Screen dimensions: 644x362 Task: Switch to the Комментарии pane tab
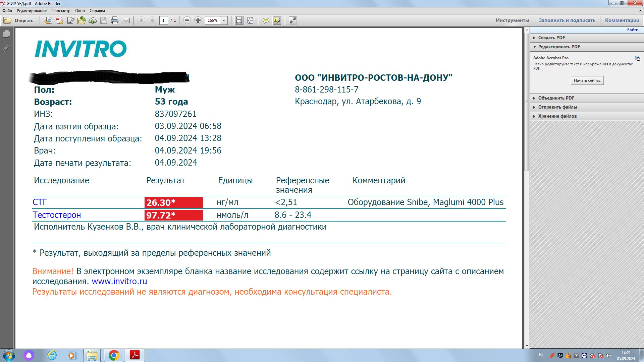(x=622, y=20)
